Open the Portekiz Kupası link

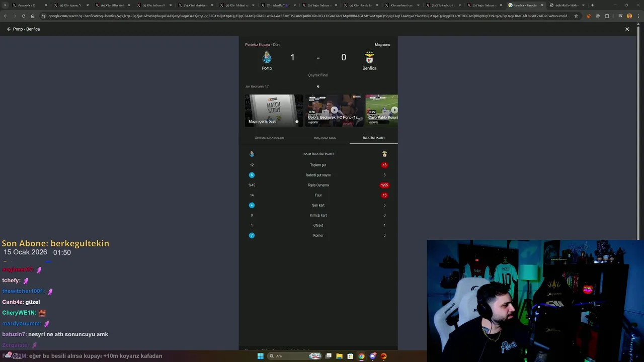(x=258, y=45)
